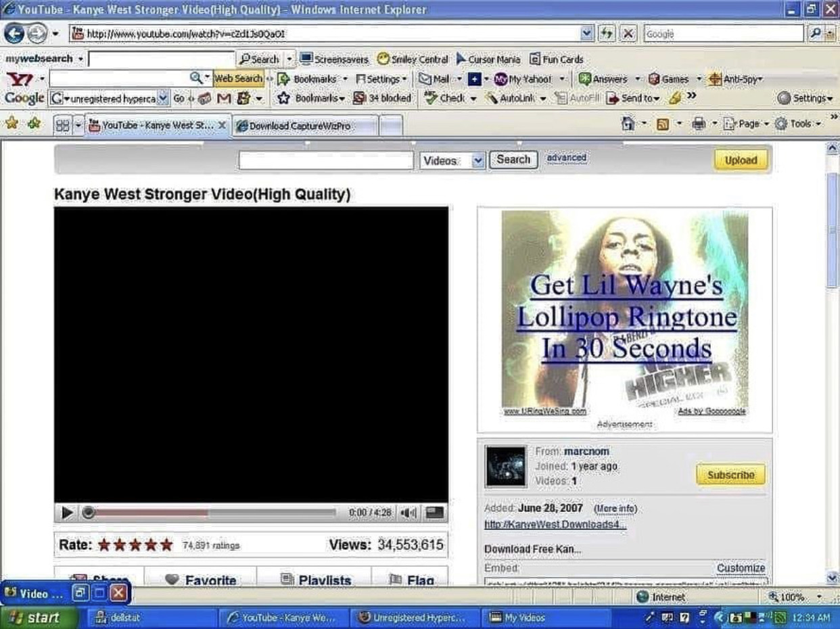The height and width of the screenshot is (629, 840).
Task: Click the YouTube Search button
Action: point(513,160)
